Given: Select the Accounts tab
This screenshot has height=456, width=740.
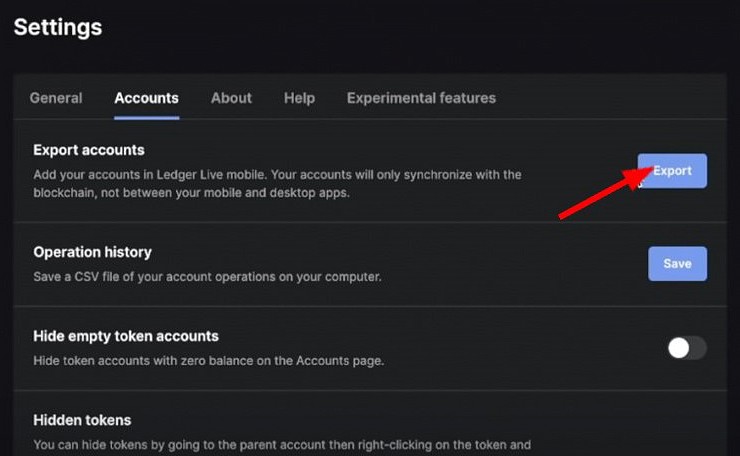Looking at the screenshot, I should click(x=146, y=98).
